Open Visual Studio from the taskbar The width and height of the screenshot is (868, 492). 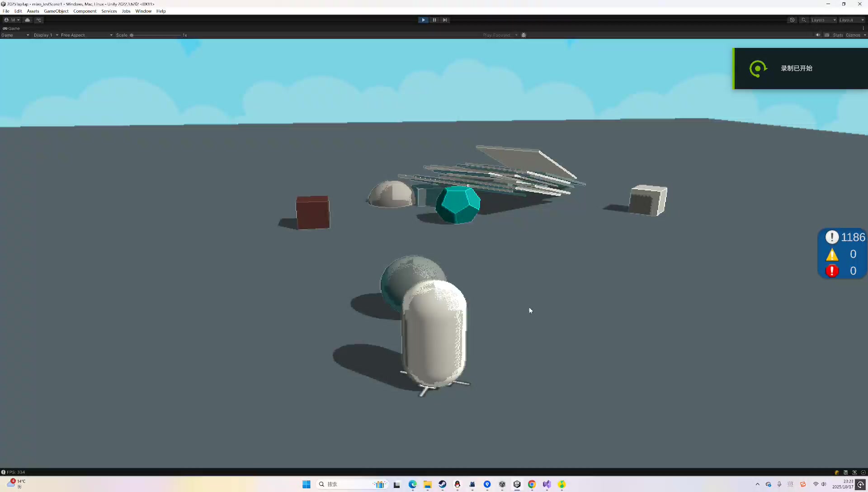547,484
